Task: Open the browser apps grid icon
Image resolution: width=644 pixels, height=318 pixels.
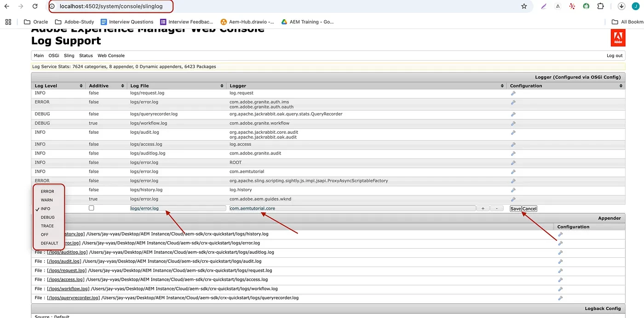Action: [x=8, y=22]
